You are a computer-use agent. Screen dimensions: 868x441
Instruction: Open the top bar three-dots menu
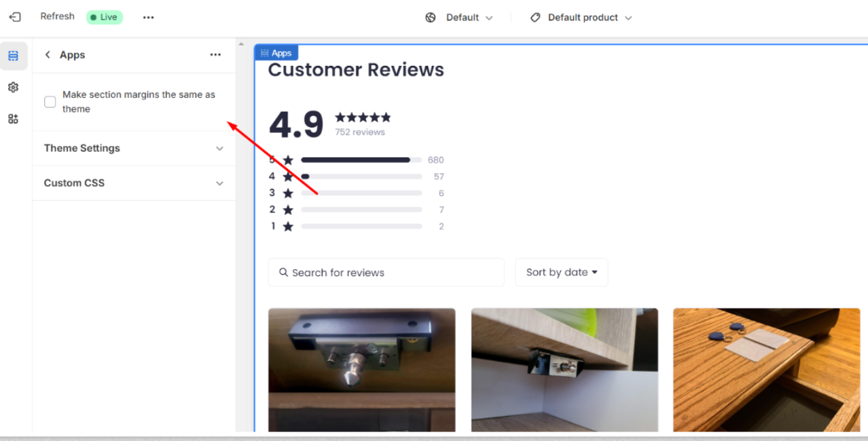point(148,18)
